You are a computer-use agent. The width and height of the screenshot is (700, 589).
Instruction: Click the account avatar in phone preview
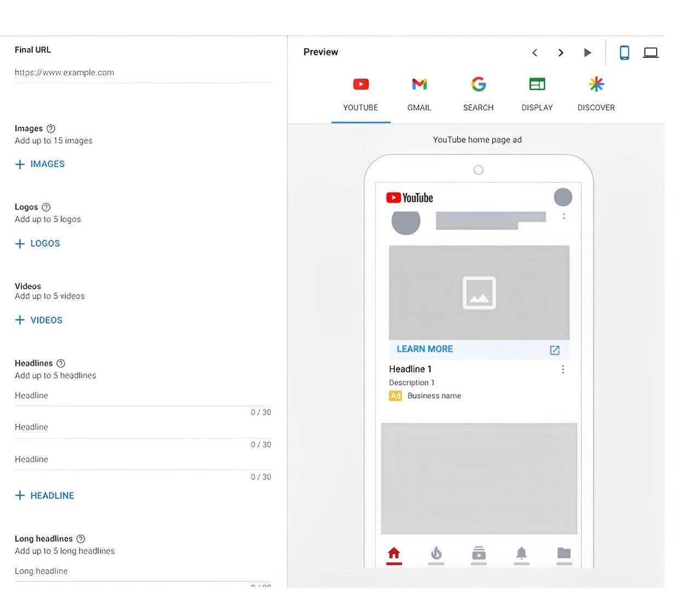point(563,197)
